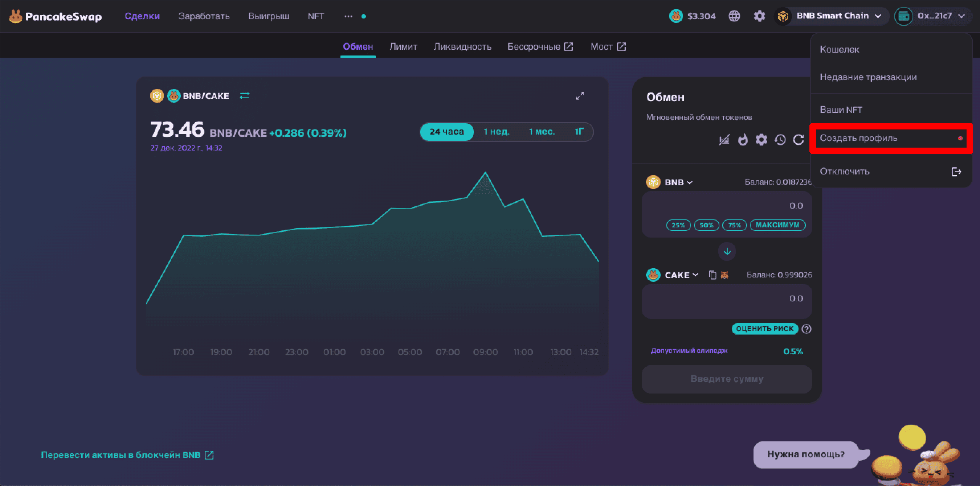Open the NFT menu
Image resolution: width=980 pixels, height=486 pixels.
(316, 16)
